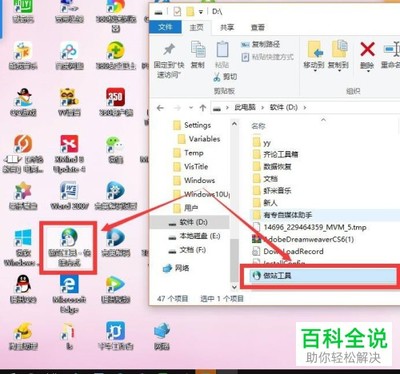Image resolution: width=400 pixels, height=374 pixels.
Task: Select the DownloadRecord file in file list
Action: (x=288, y=251)
